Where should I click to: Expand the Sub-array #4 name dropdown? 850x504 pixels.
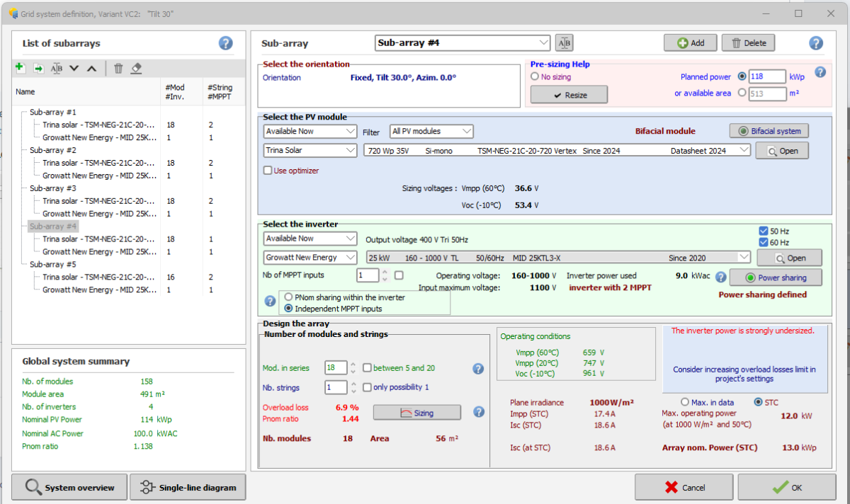pos(543,43)
